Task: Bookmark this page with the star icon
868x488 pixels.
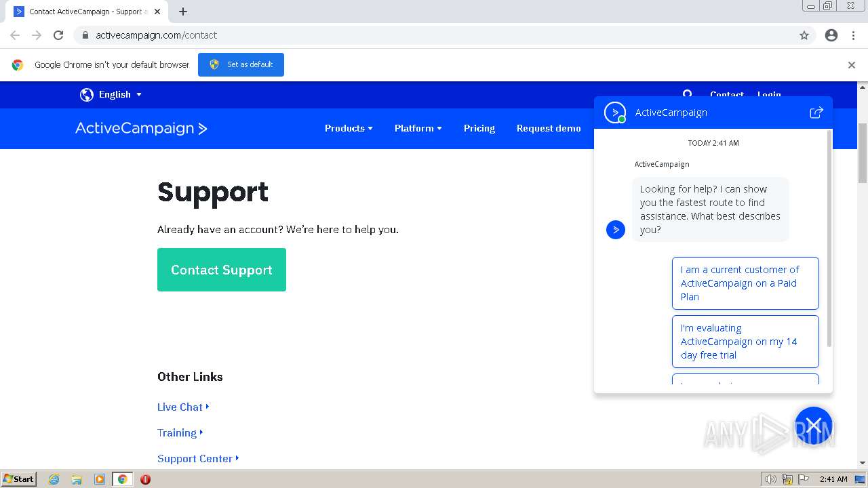Action: [x=804, y=35]
